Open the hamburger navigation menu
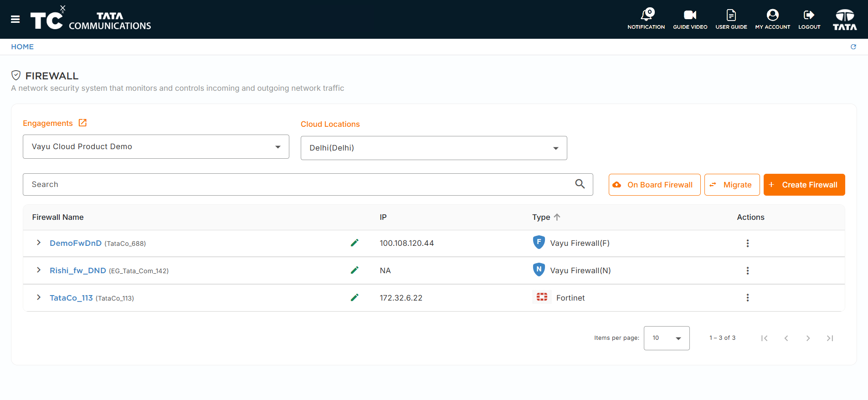This screenshot has width=868, height=400. coord(15,19)
